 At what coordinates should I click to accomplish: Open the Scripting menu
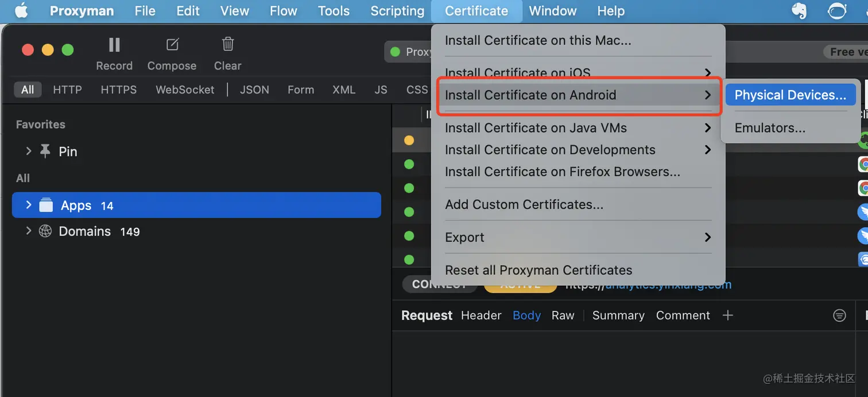pyautogui.click(x=397, y=11)
